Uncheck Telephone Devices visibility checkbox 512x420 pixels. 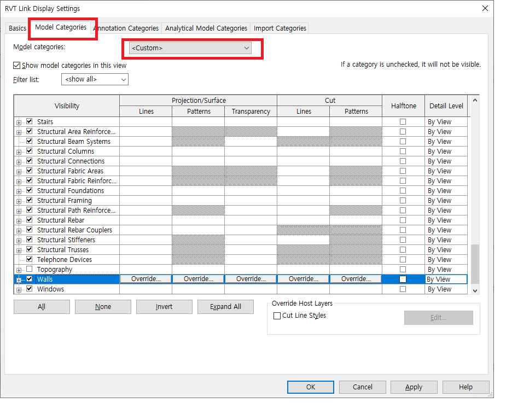coord(30,259)
